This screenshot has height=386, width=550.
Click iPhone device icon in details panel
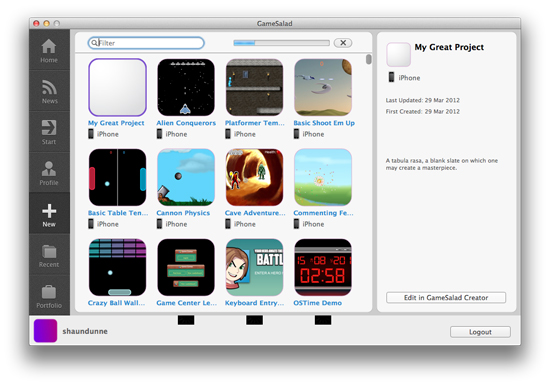(x=391, y=77)
